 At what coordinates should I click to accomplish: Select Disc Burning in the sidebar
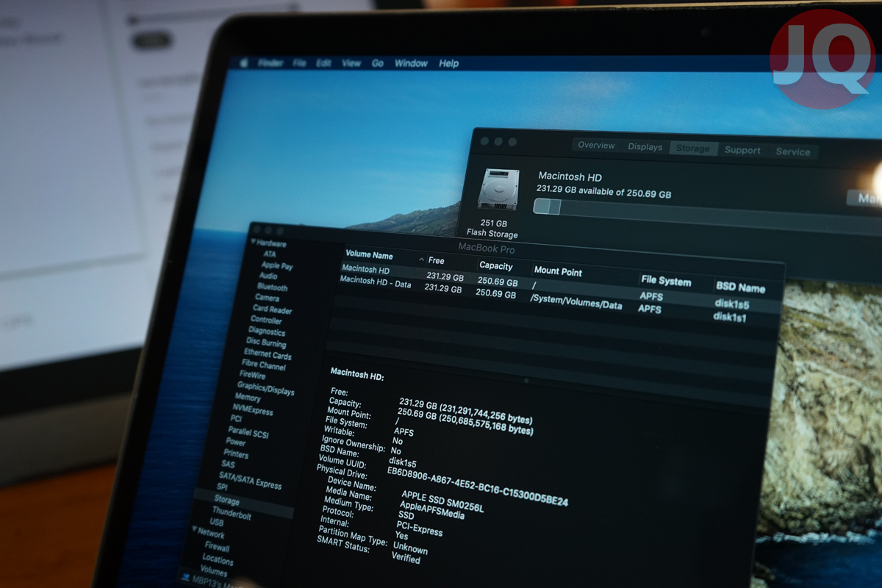pyautogui.click(x=265, y=343)
